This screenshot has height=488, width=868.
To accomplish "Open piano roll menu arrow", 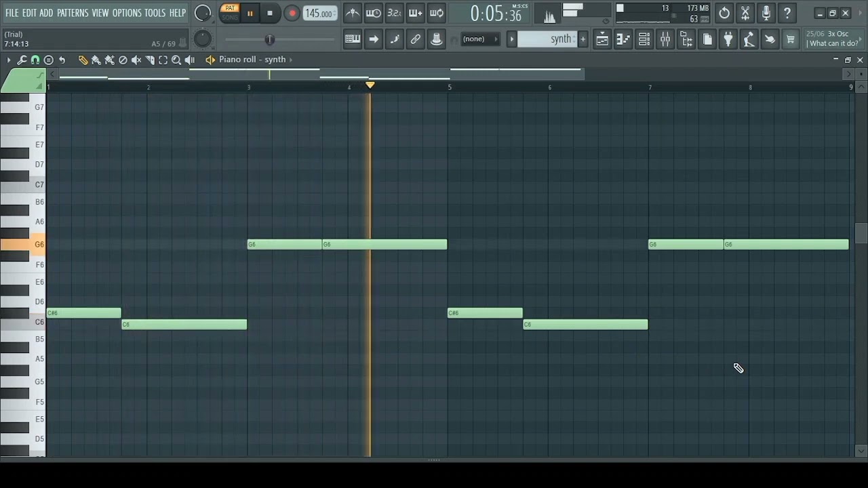I will click(8, 60).
